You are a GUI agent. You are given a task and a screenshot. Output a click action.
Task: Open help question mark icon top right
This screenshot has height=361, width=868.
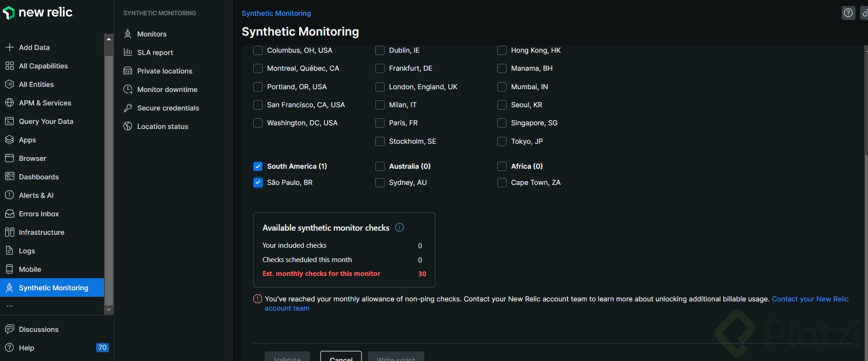point(848,13)
